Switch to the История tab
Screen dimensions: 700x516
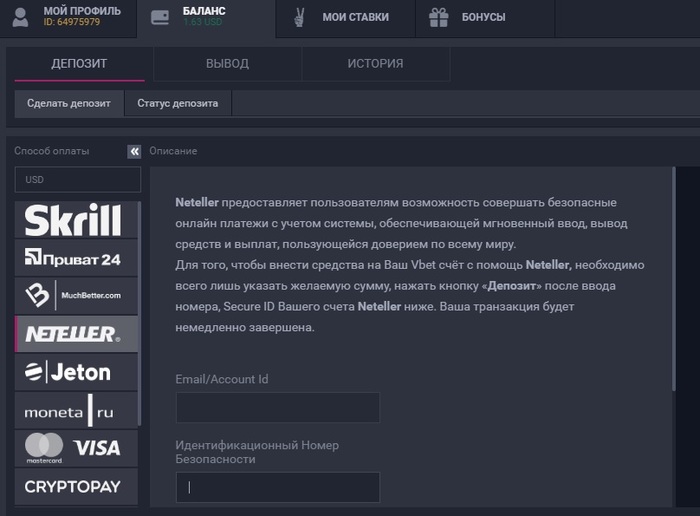[x=375, y=64]
